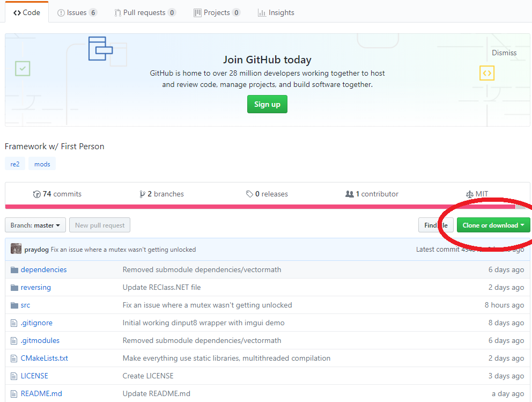Click the Issues exclamation icon

point(61,13)
